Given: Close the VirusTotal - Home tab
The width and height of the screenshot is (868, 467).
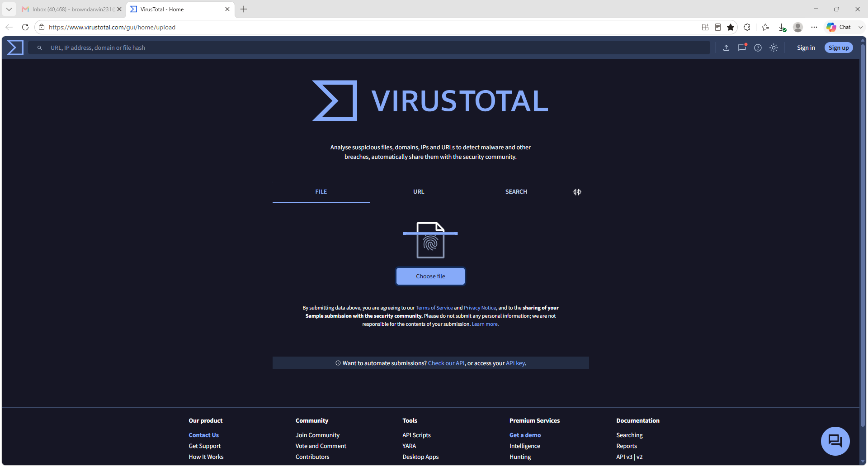Looking at the screenshot, I should click(227, 9).
